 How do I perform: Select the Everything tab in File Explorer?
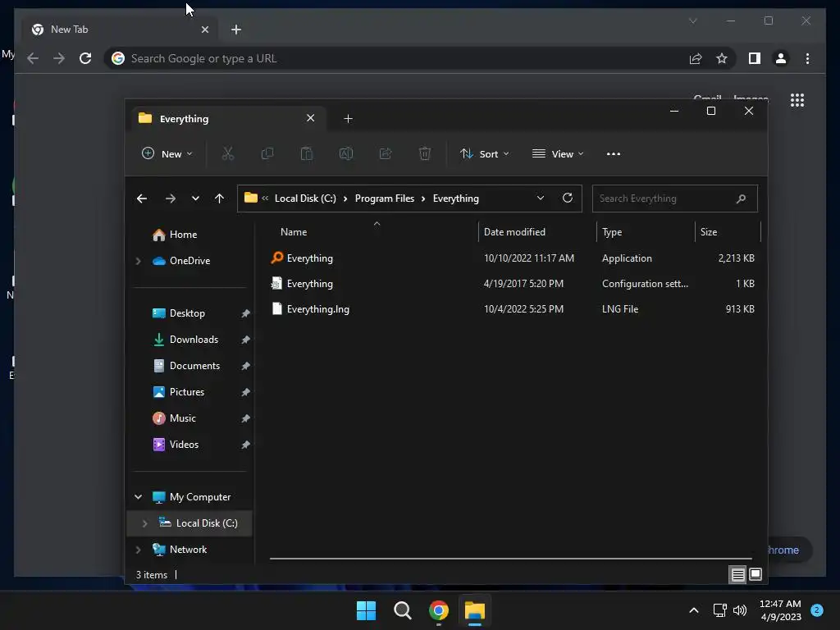click(227, 118)
